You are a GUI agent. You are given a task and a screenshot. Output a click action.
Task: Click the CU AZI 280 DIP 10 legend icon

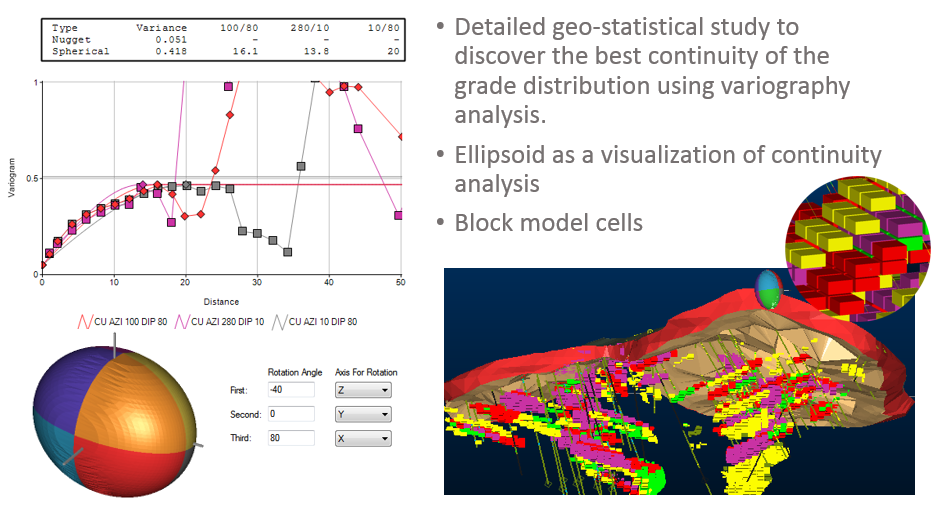(182, 322)
